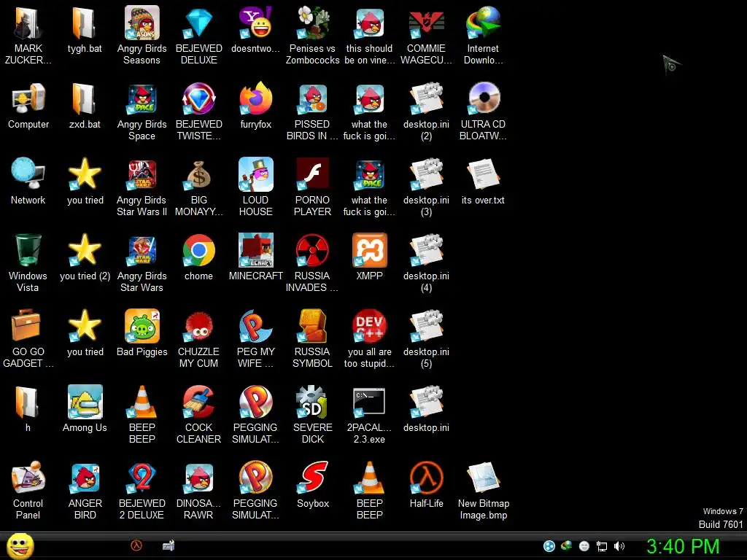Open the volume speaker tray icon
Screen dimensions: 747x560
point(619,546)
